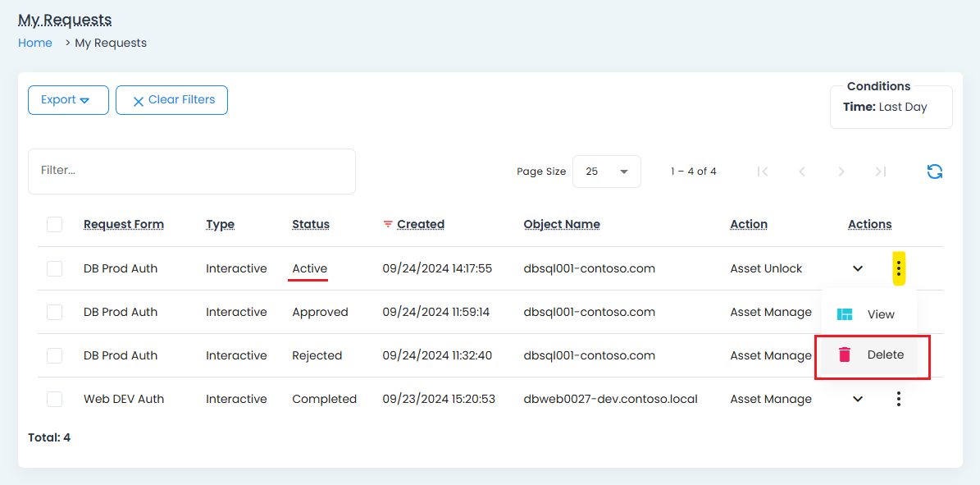Viewport: 980px width, 485px height.
Task: Open the Export dropdown
Action: pyautogui.click(x=68, y=100)
